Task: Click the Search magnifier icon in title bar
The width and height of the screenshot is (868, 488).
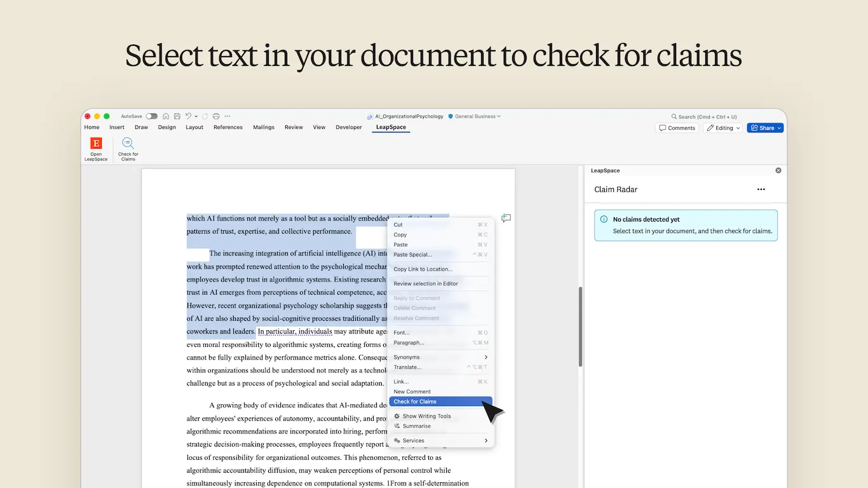Action: click(x=674, y=117)
